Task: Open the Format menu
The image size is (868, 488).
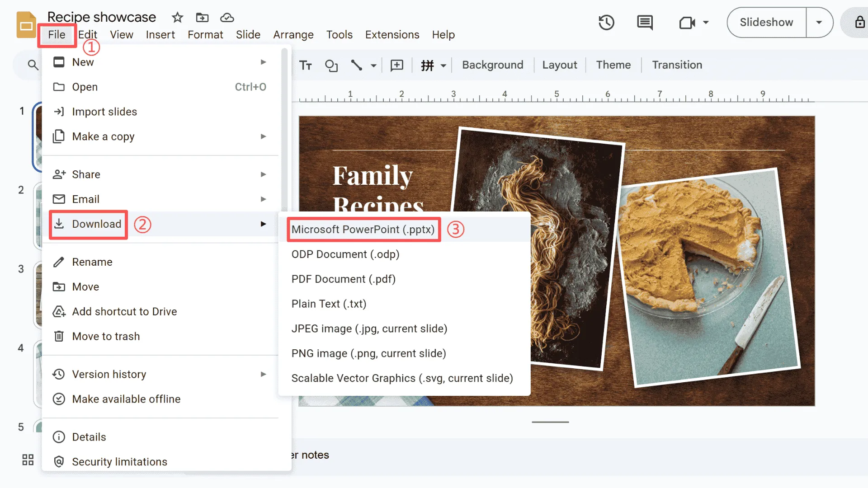Action: [205, 35]
